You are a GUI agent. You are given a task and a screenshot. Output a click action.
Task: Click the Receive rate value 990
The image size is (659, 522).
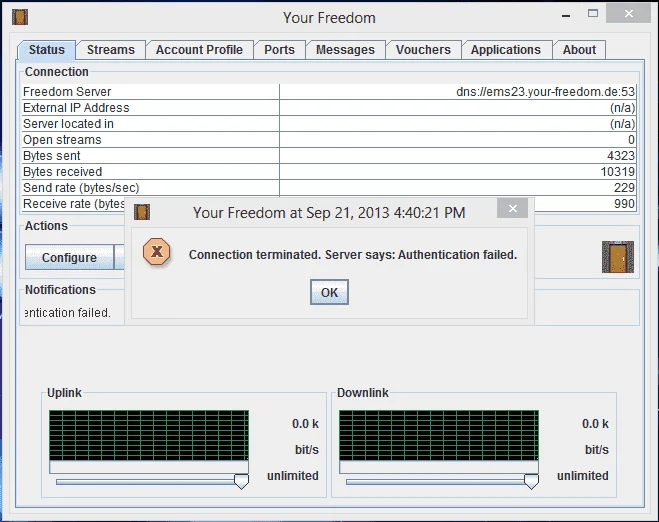(624, 203)
